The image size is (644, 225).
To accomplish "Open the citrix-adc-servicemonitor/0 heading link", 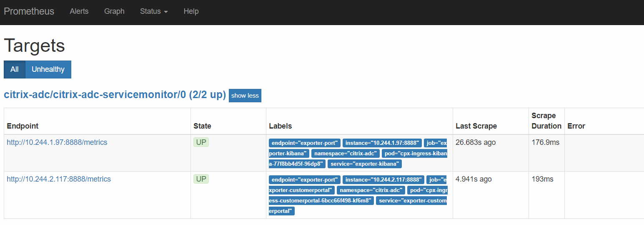I will [115, 95].
